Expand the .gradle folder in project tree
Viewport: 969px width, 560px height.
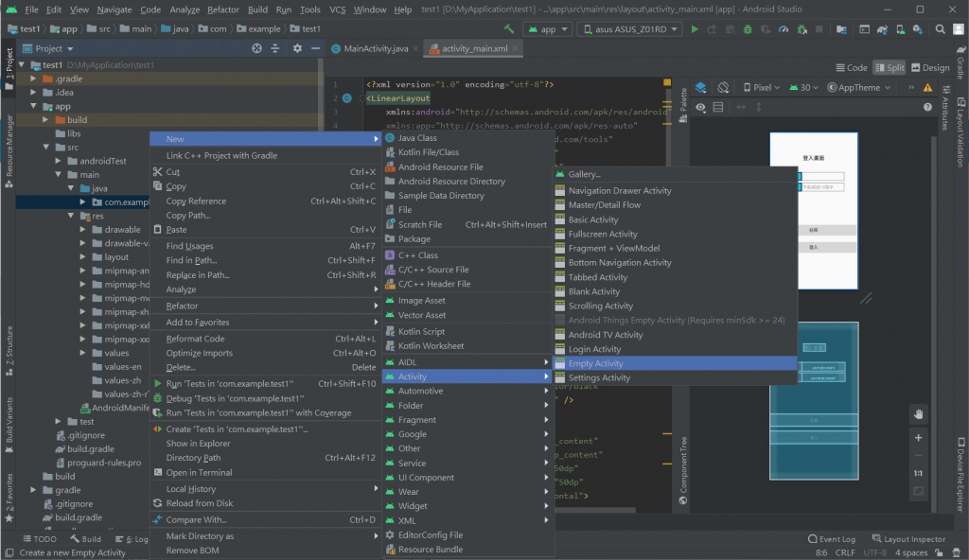(34, 79)
